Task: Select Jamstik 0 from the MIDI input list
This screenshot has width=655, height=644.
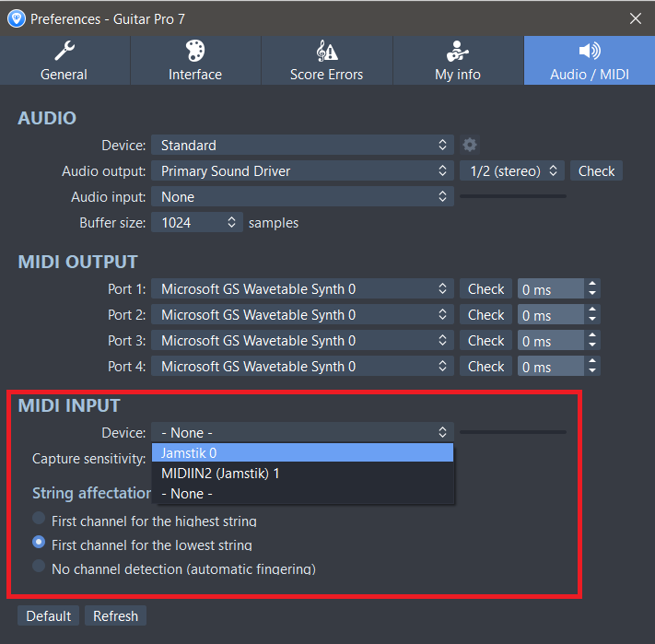Action: [x=302, y=452]
